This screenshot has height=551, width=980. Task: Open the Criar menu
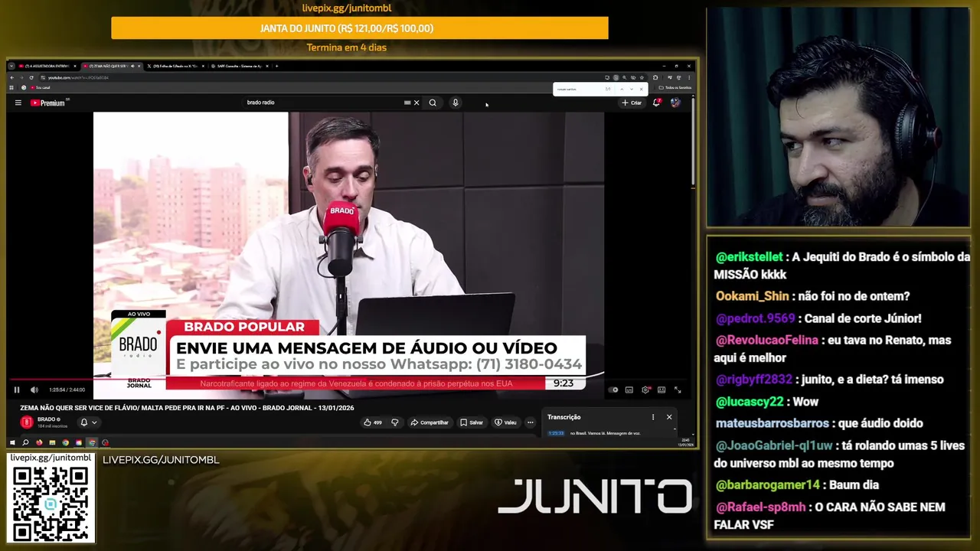point(632,103)
